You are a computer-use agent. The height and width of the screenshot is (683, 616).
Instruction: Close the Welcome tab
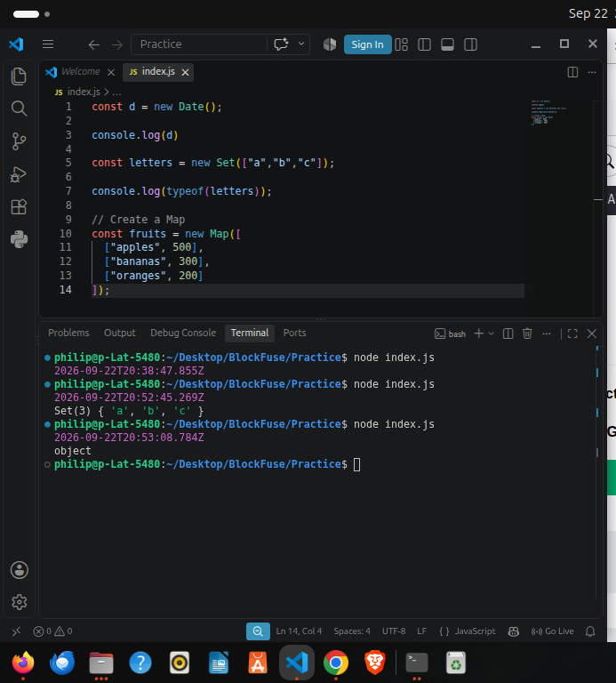point(111,72)
